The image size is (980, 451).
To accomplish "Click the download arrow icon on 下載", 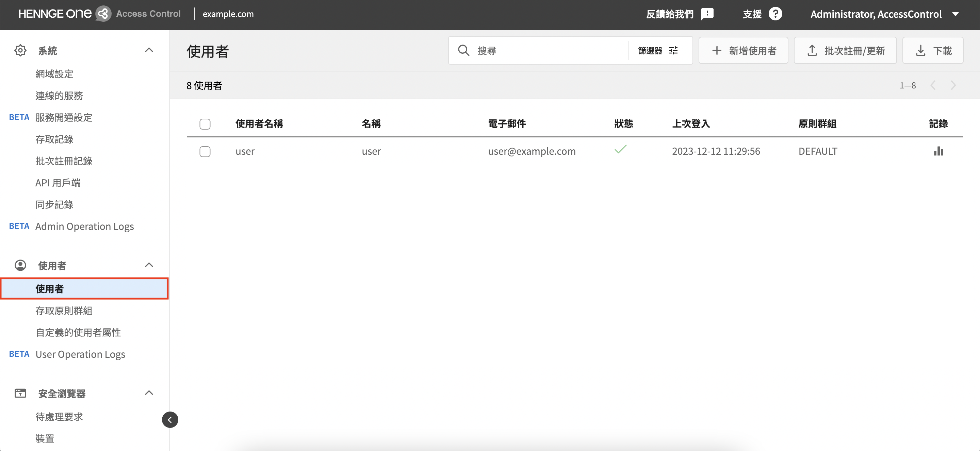I will [920, 50].
